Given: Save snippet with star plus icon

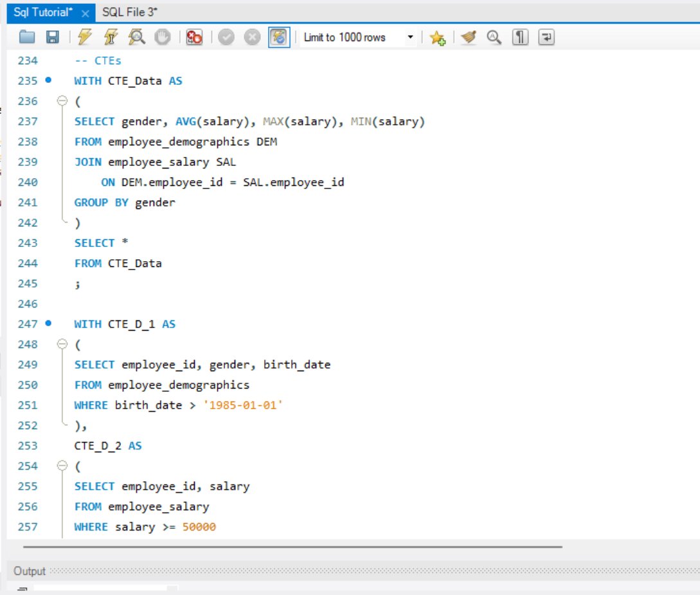Looking at the screenshot, I should point(438,37).
